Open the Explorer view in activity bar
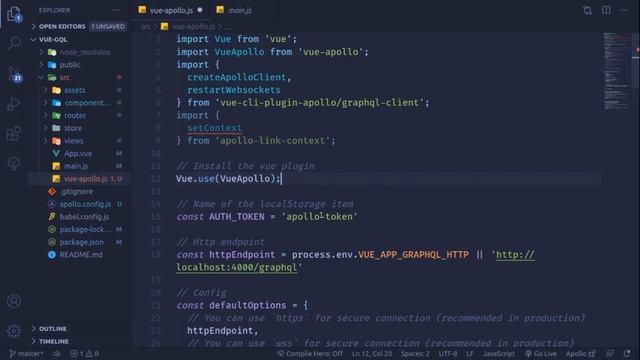The height and width of the screenshot is (360, 640). (x=14, y=14)
